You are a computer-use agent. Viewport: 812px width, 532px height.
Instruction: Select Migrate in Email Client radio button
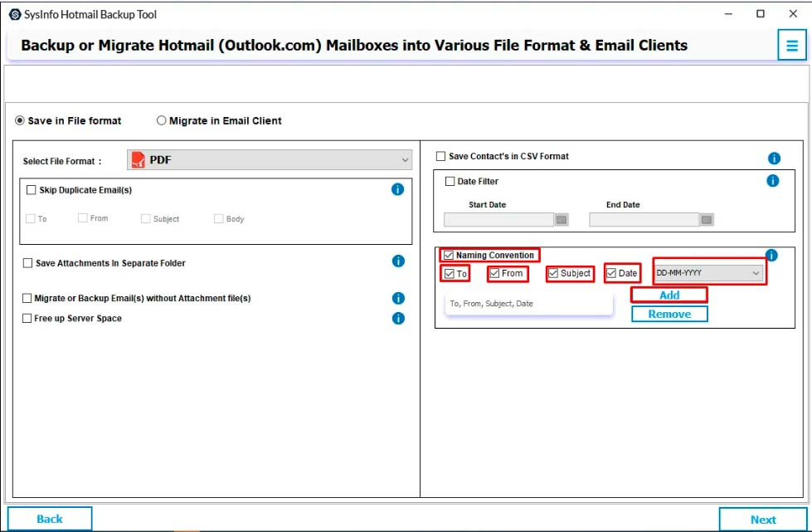[x=162, y=121]
